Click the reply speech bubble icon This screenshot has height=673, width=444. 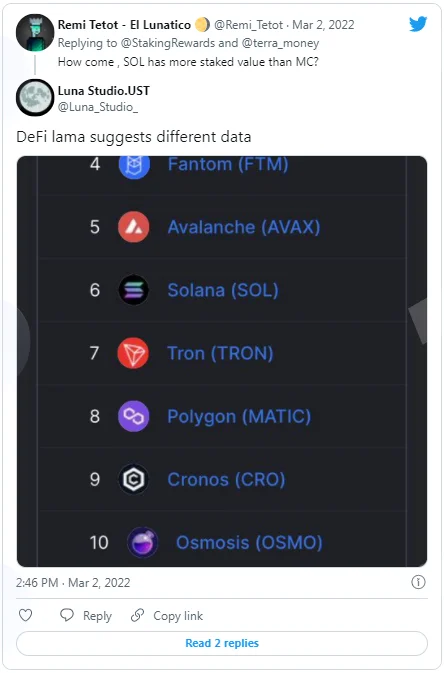pyautogui.click(x=67, y=615)
